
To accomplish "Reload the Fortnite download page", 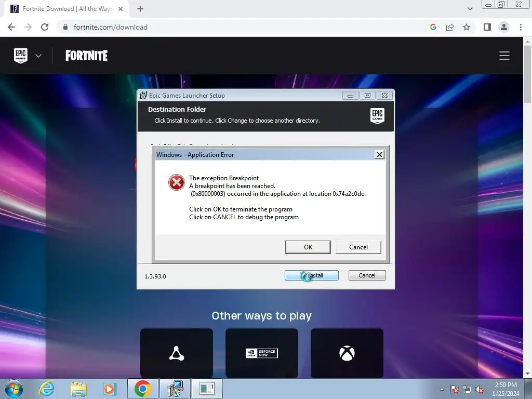I will pos(45,27).
